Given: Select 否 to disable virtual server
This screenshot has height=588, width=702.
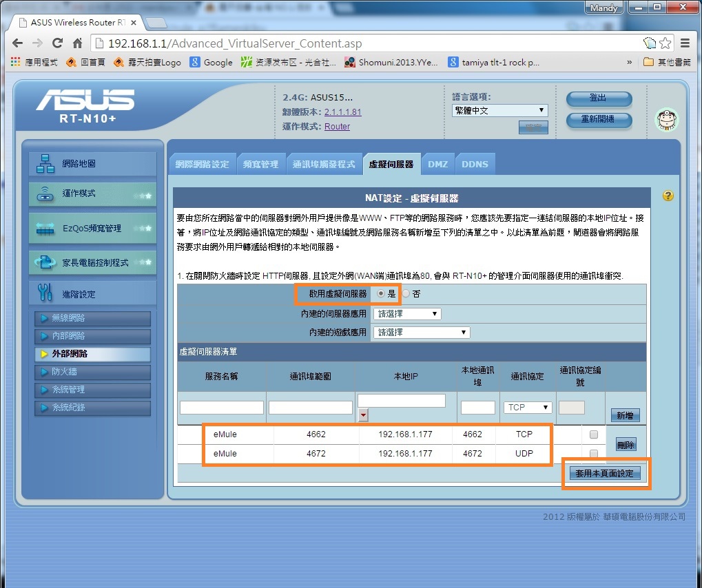Looking at the screenshot, I should 406,293.
